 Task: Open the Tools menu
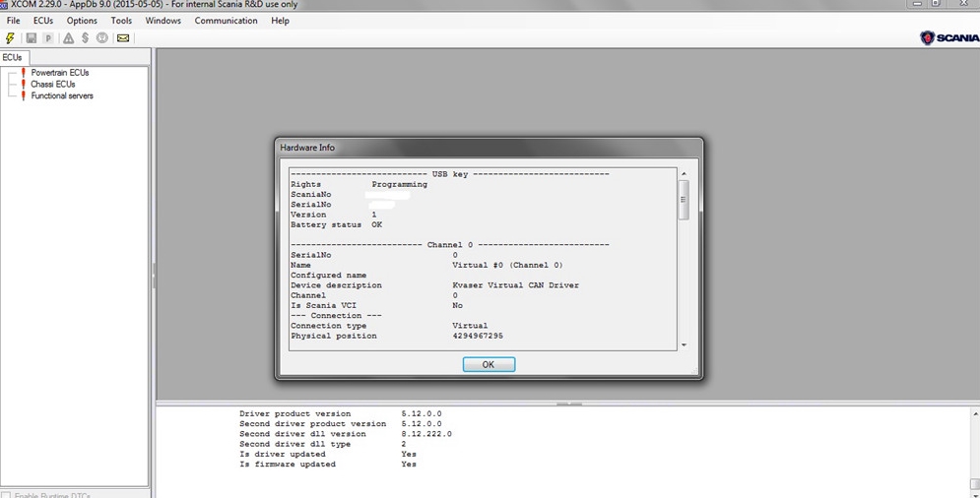pos(121,21)
